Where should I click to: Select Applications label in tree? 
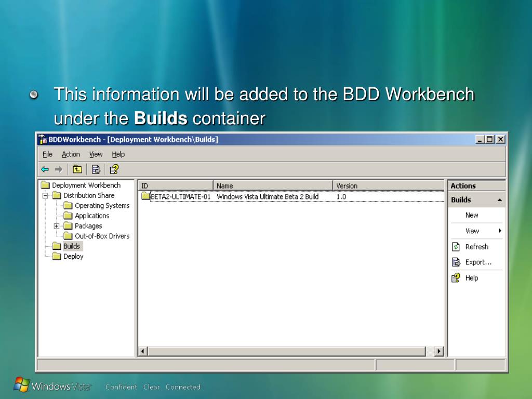click(92, 216)
